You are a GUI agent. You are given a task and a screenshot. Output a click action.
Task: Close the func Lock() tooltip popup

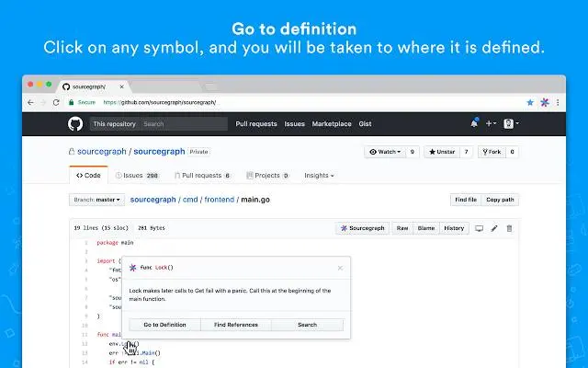pyautogui.click(x=340, y=268)
